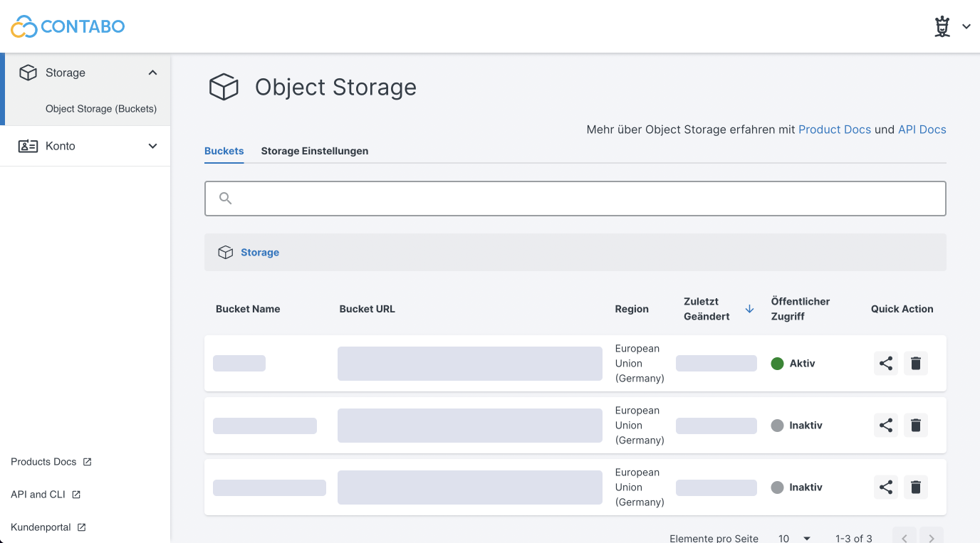Viewport: 980px width, 543px height.
Task: Sort by Zuletzt Geändert column
Action: tap(707, 309)
